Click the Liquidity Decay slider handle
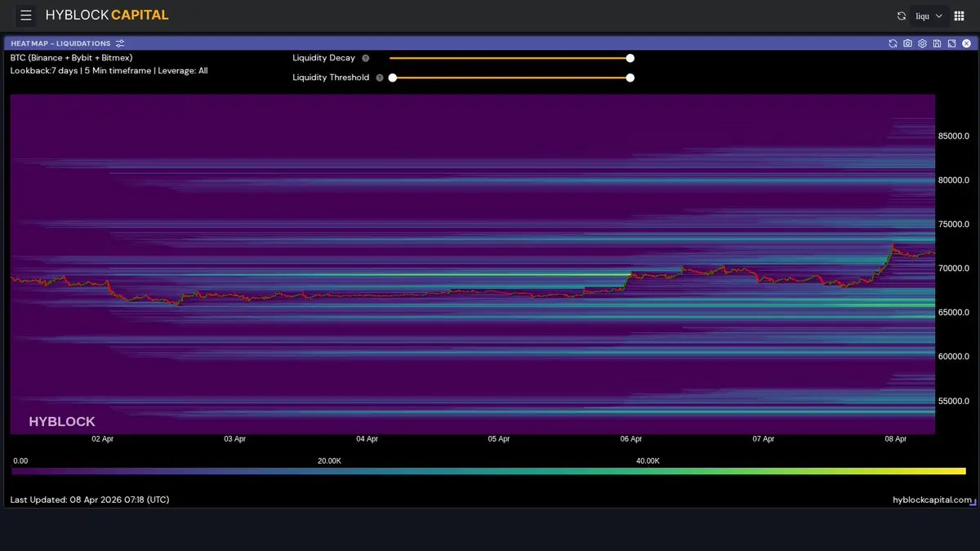This screenshot has height=551, width=980. (630, 58)
